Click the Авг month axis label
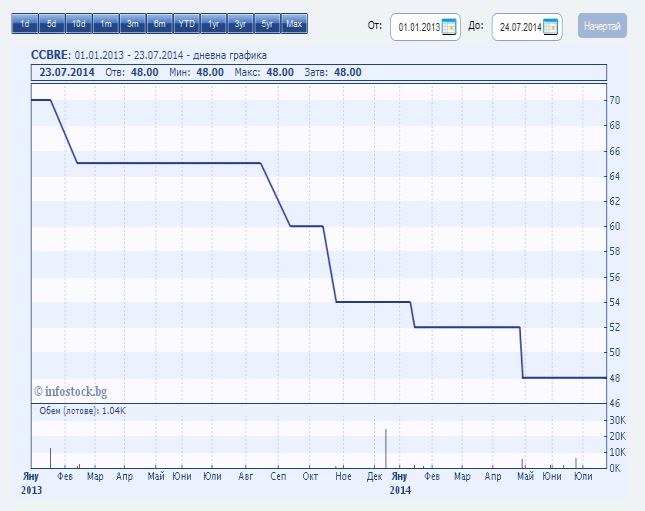 (x=246, y=476)
